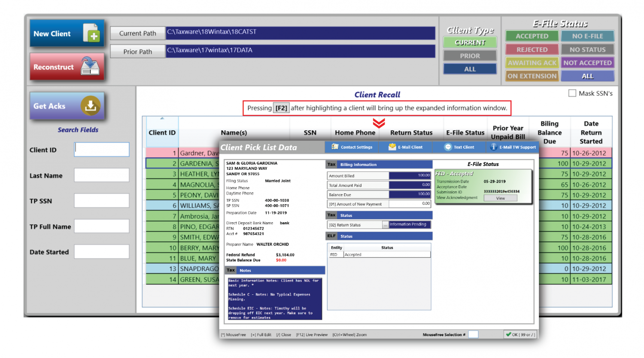The width and height of the screenshot is (644, 358).
Task: Expand details via the red double chevron
Action: [x=378, y=124]
